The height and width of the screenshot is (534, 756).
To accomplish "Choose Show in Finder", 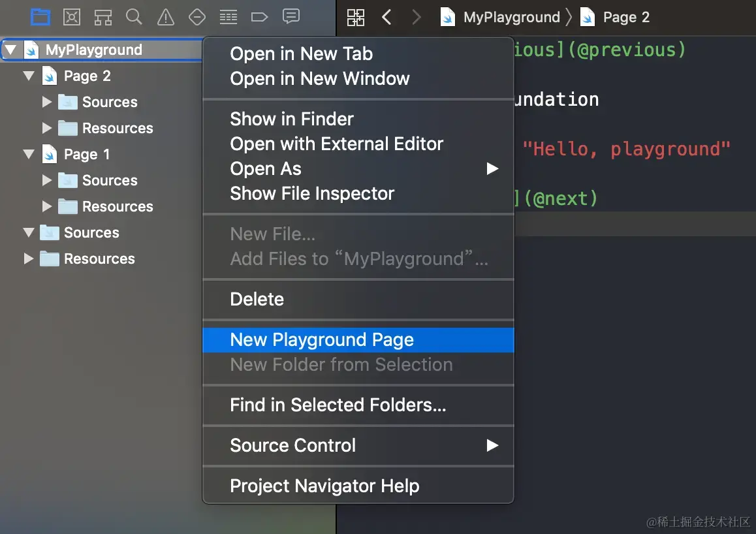I will pos(358,119).
